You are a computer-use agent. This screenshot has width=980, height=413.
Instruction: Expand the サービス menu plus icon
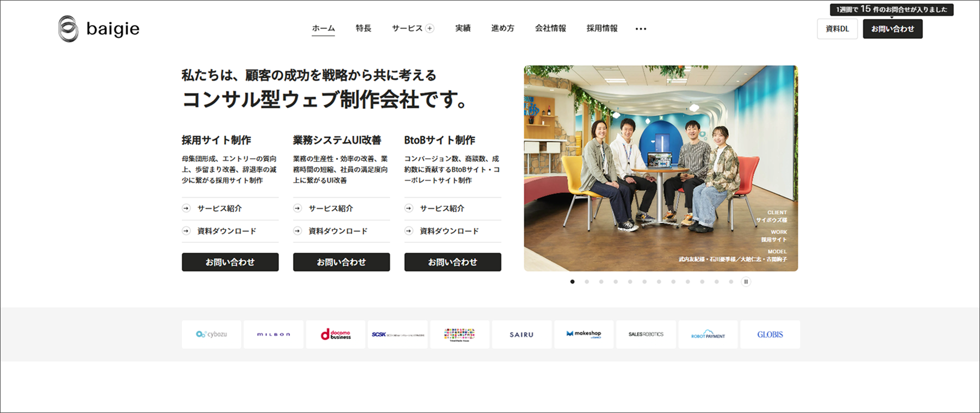point(430,29)
